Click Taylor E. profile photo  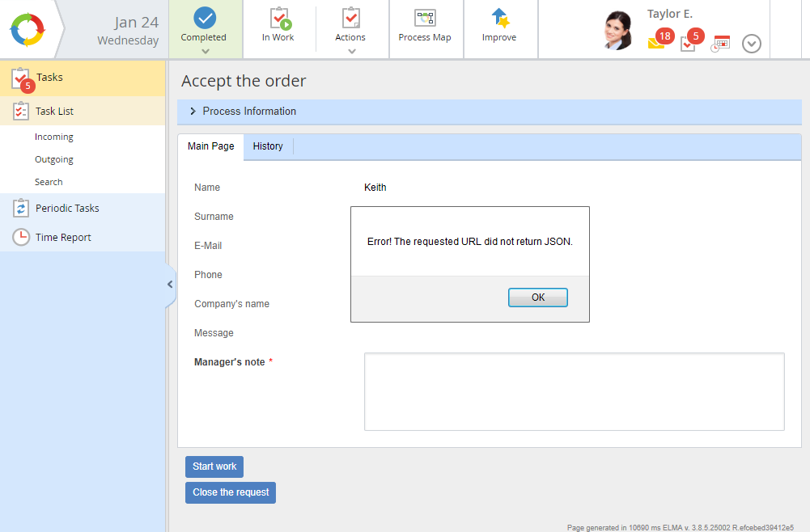point(619,30)
